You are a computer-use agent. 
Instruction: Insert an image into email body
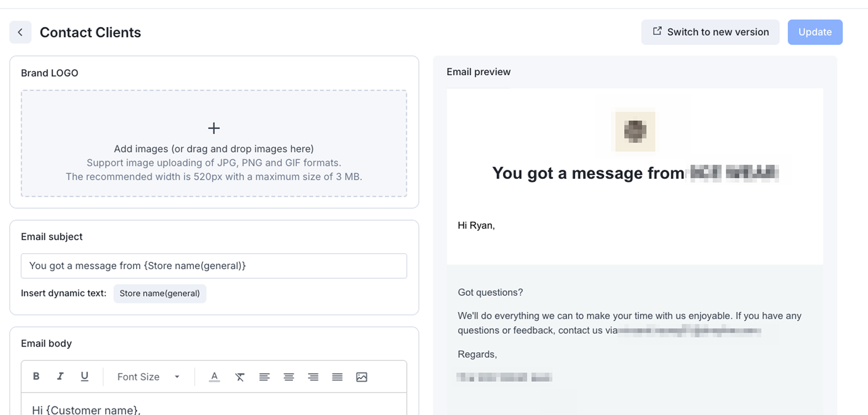click(362, 377)
